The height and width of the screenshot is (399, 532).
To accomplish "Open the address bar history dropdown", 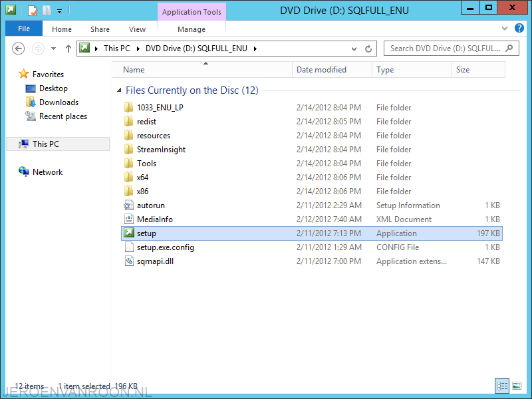I will [x=354, y=49].
